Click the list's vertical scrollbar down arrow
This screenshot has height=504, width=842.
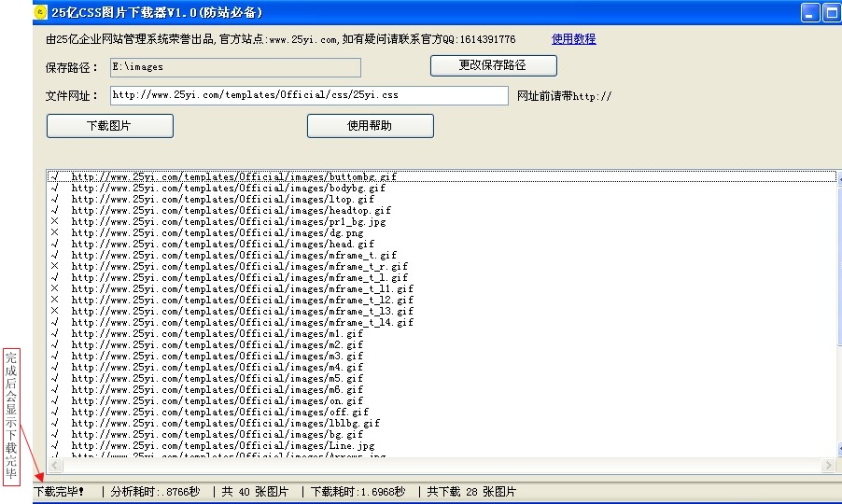[x=839, y=449]
